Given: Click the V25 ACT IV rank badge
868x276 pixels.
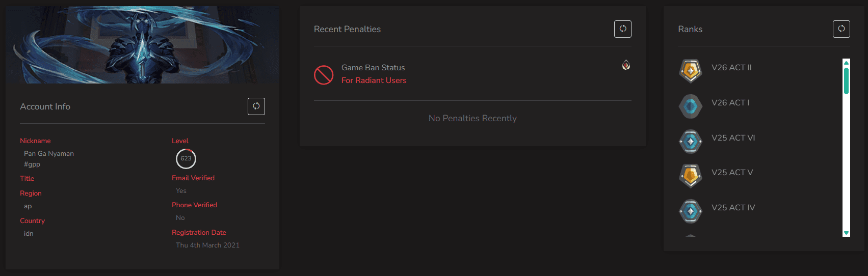Looking at the screenshot, I should (x=691, y=211).
